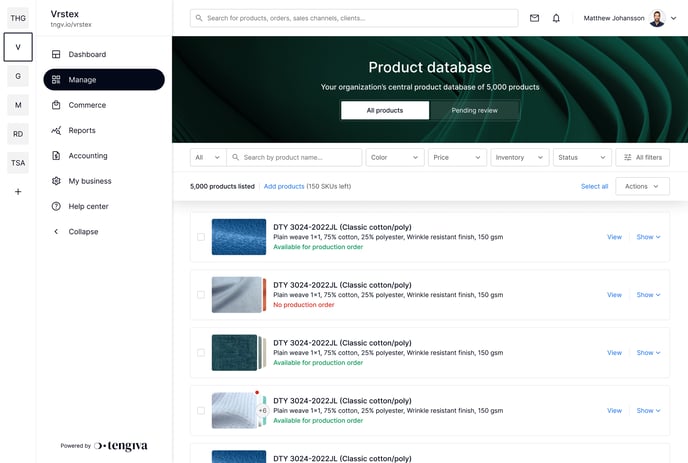This screenshot has width=688, height=463.
Task: Click the Help center question icon
Action: tap(56, 206)
